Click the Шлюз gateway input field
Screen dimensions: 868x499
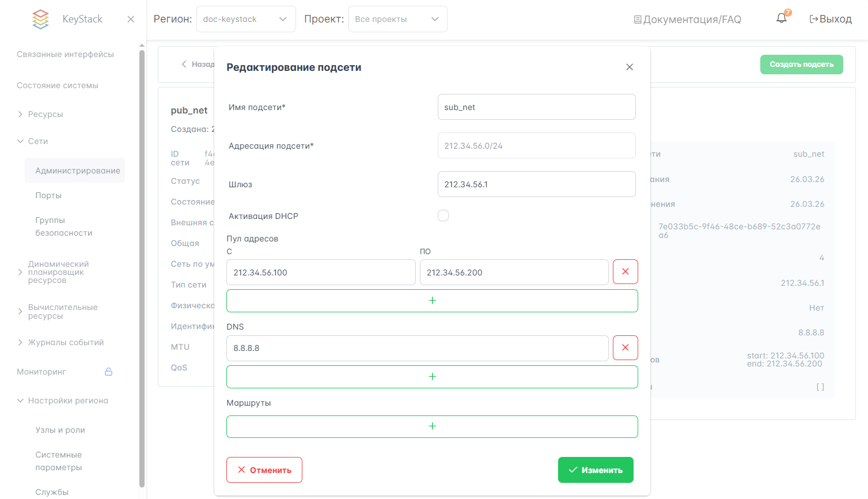tap(536, 184)
